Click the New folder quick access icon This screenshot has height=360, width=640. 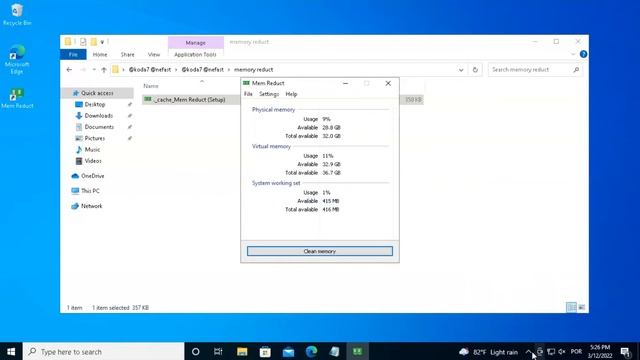(x=94, y=42)
